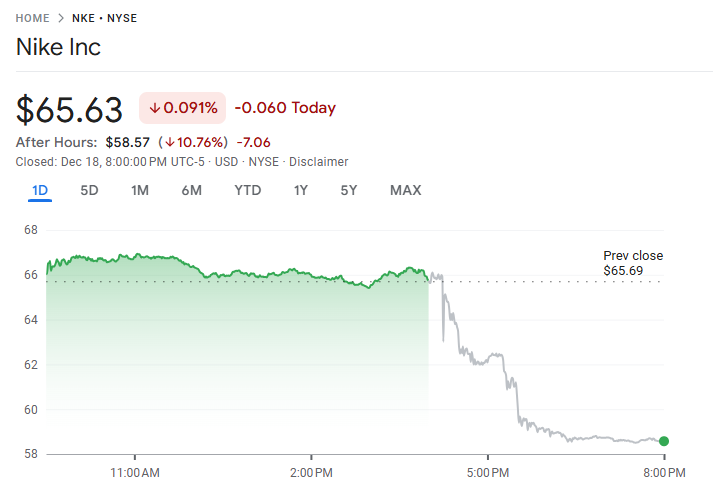The height and width of the screenshot is (491, 713).
Task: Click the green end-of-chart marker dot
Action: click(664, 441)
